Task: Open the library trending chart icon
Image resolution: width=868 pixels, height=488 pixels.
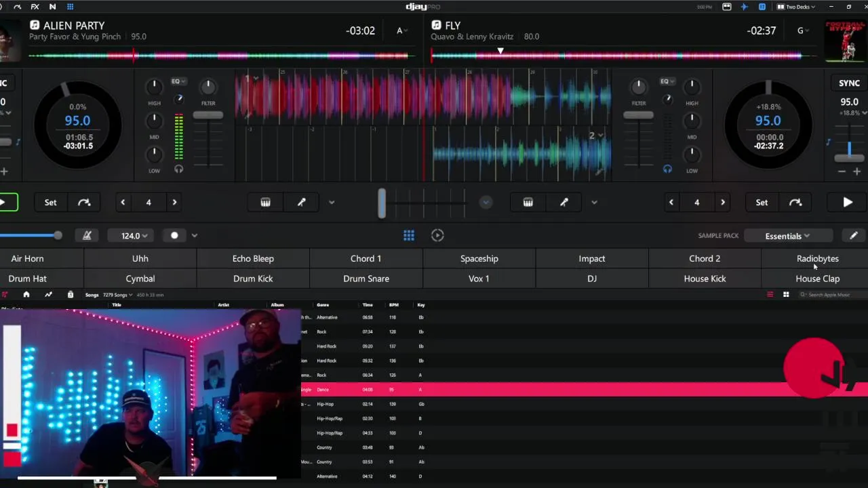Action: coord(48,295)
